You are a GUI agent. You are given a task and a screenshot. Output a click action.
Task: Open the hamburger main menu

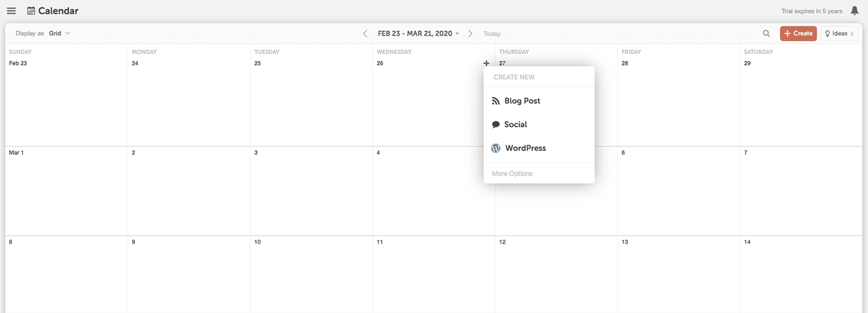click(11, 11)
